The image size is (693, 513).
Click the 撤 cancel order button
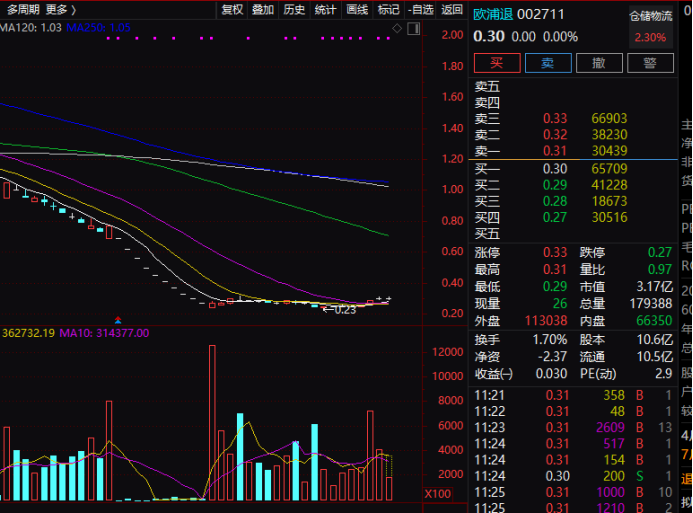pyautogui.click(x=599, y=63)
